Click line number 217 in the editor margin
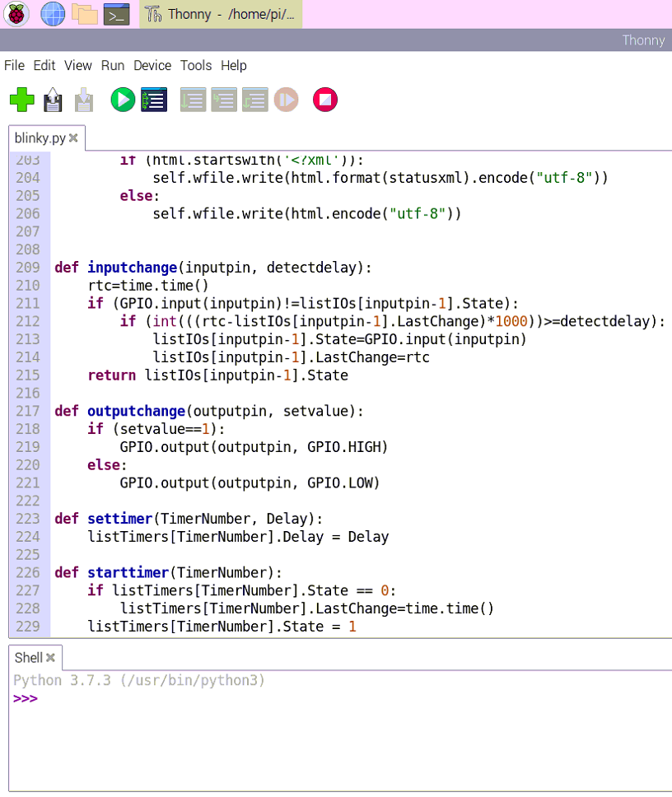Image resolution: width=672 pixels, height=797 pixels. click(27, 411)
